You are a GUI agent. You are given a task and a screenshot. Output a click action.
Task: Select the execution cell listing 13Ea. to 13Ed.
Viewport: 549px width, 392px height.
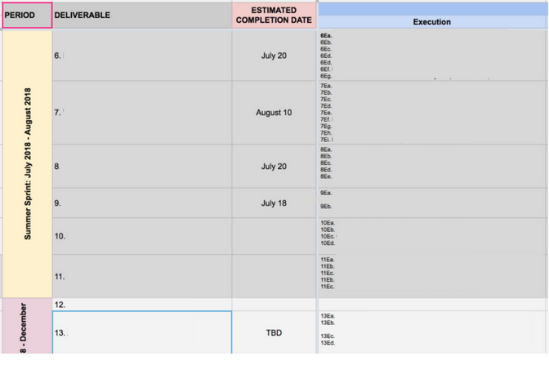[433, 332]
